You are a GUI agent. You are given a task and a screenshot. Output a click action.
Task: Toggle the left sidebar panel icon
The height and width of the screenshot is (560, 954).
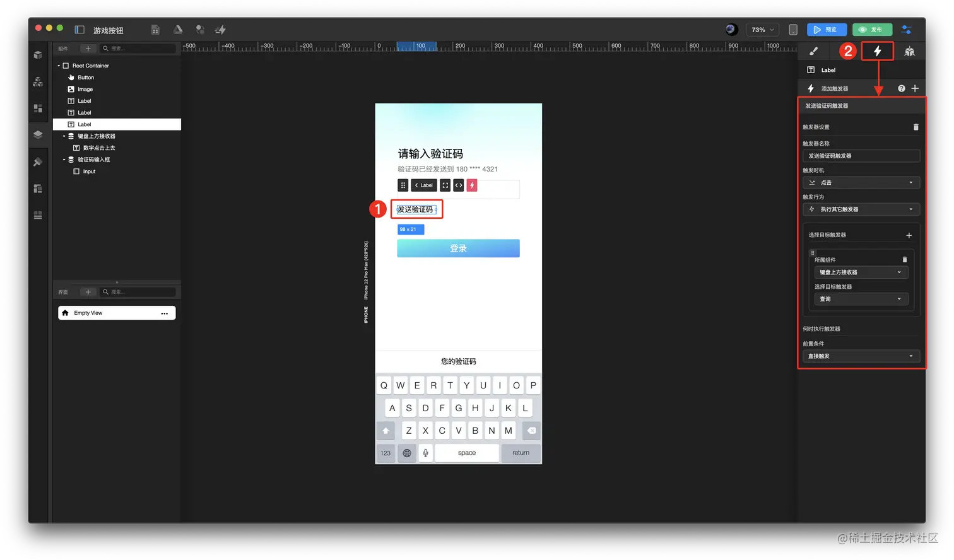[x=79, y=30]
